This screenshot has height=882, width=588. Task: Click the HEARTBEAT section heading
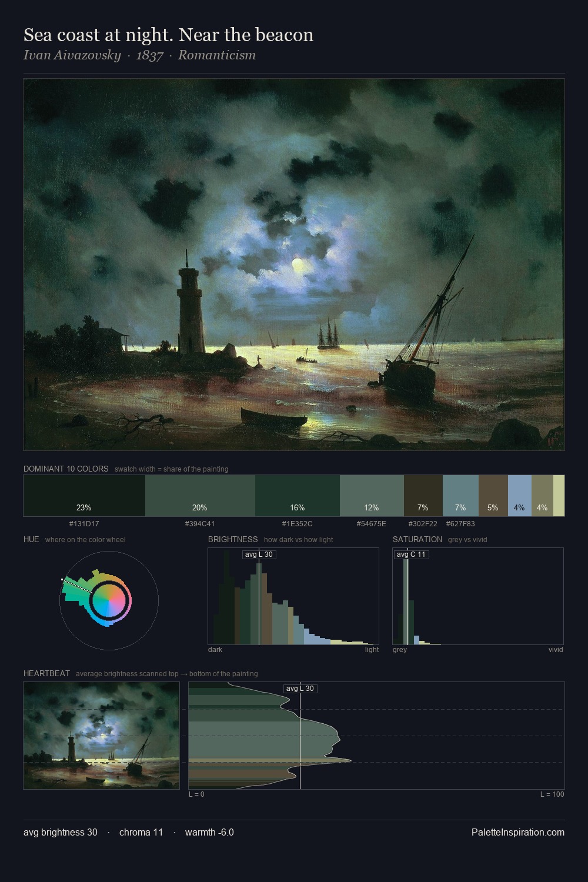pos(46,673)
